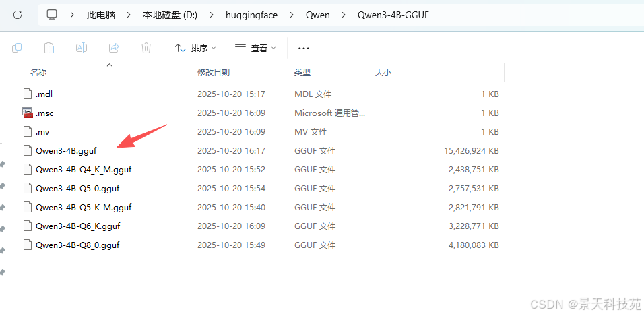Expand chevron after 本地磁盘 (D:) breadcrumb
This screenshot has height=316, width=644.
212,15
